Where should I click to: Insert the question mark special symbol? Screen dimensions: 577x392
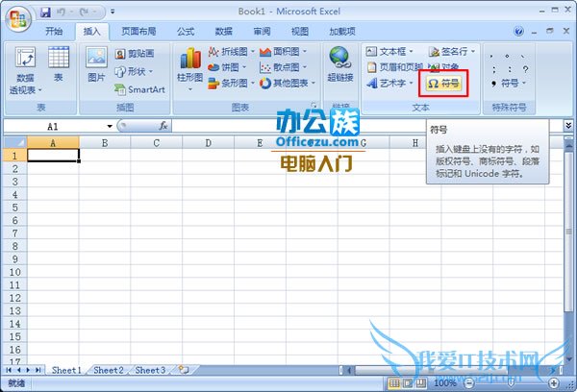coord(525,69)
